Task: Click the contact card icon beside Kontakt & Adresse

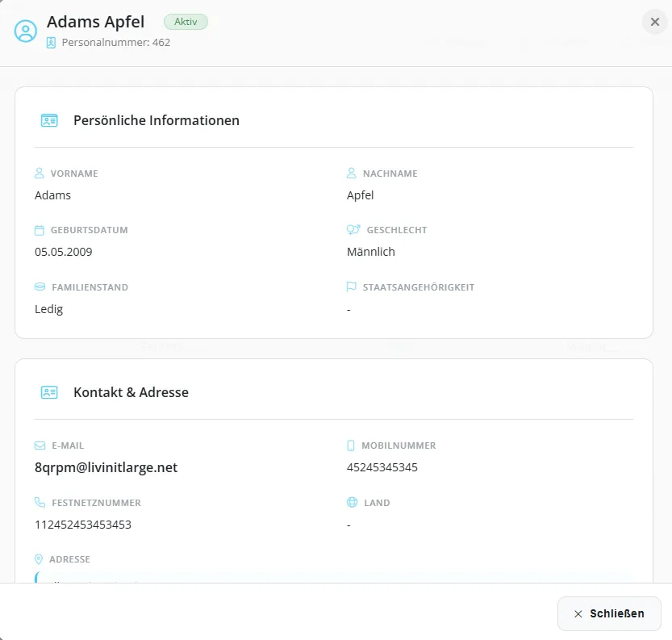Action: [49, 392]
